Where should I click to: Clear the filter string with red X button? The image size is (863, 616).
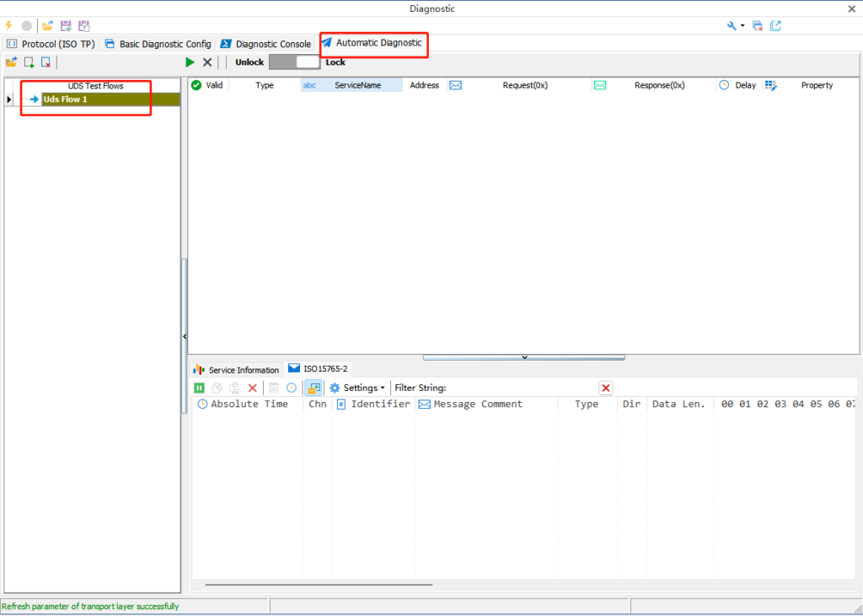point(605,388)
